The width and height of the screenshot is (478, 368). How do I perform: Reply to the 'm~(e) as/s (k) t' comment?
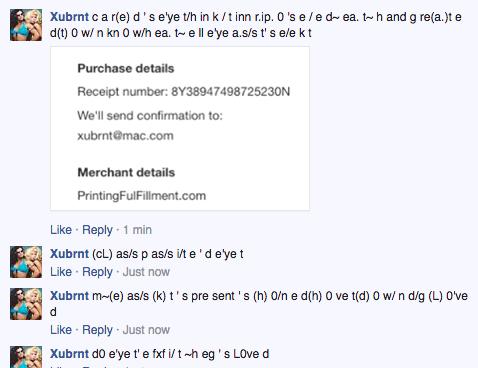point(97,330)
